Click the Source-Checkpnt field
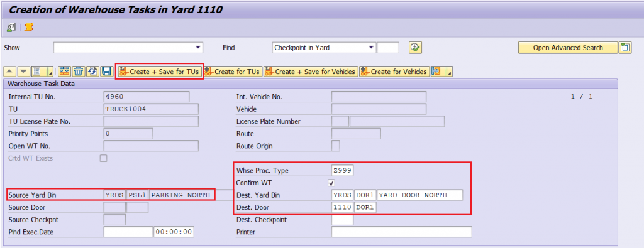This screenshot has height=248, width=644. [114, 220]
